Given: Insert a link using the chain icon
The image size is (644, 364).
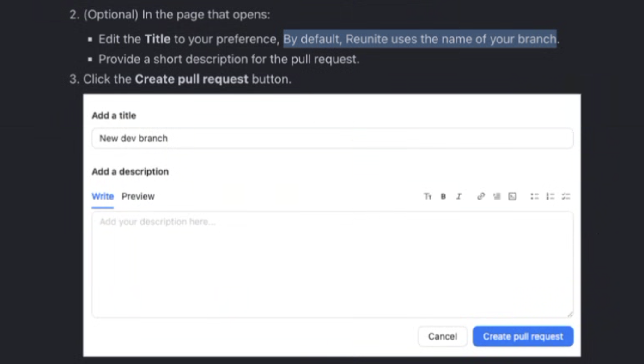Looking at the screenshot, I should click(x=481, y=196).
